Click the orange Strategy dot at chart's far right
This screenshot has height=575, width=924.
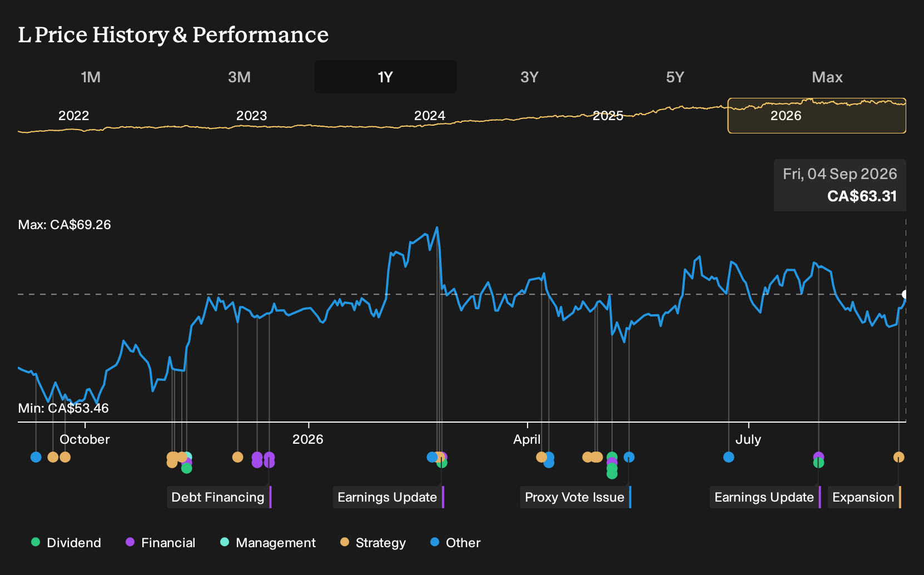[x=898, y=457]
